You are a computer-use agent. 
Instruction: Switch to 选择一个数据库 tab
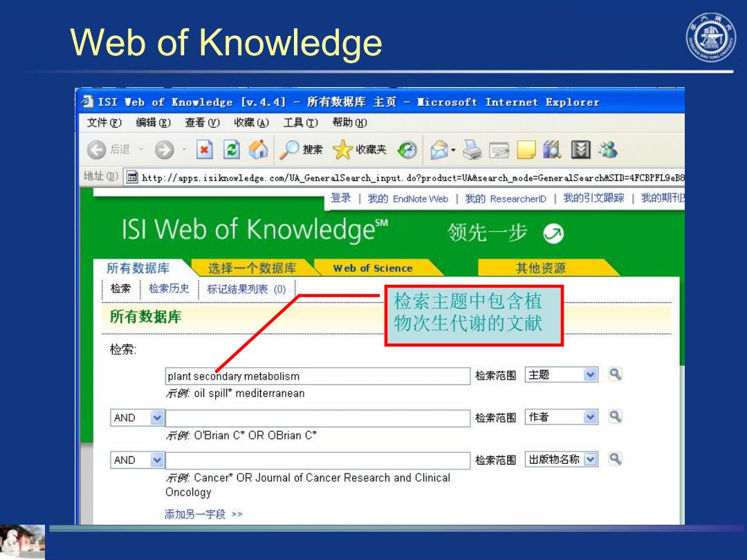click(252, 268)
